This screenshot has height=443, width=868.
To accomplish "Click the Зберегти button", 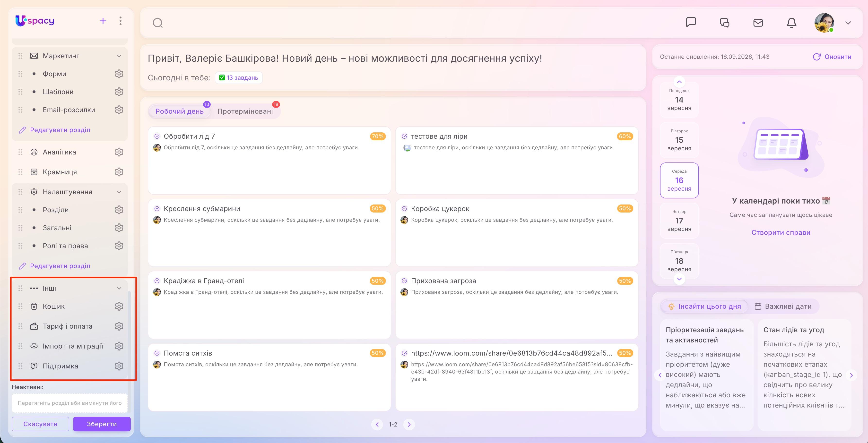I will click(102, 424).
